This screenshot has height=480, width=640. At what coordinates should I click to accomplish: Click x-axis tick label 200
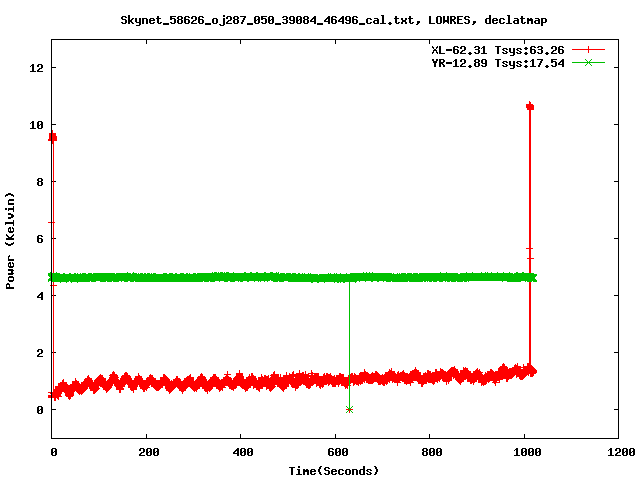[x=149, y=452]
